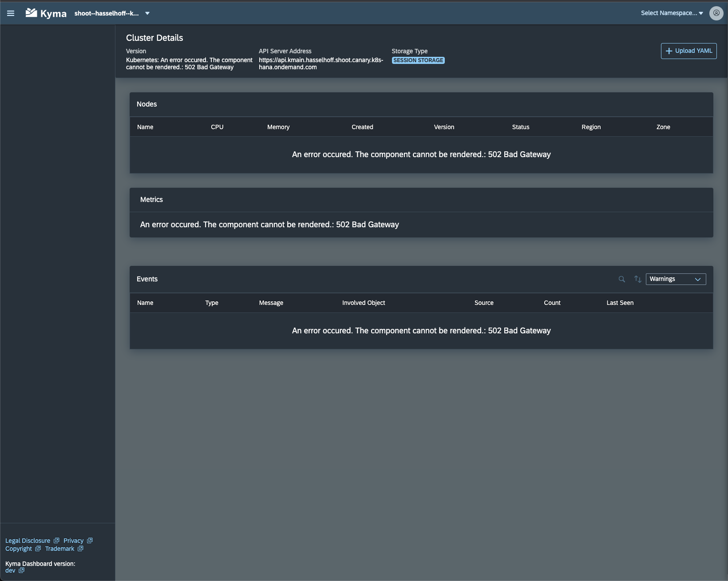Open the Legal Disclosure link
This screenshot has width=728, height=581.
[x=28, y=541]
